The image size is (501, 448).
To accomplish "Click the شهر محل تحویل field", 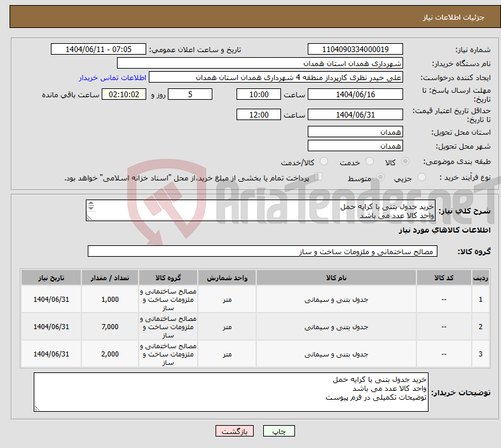I will tap(355, 146).
